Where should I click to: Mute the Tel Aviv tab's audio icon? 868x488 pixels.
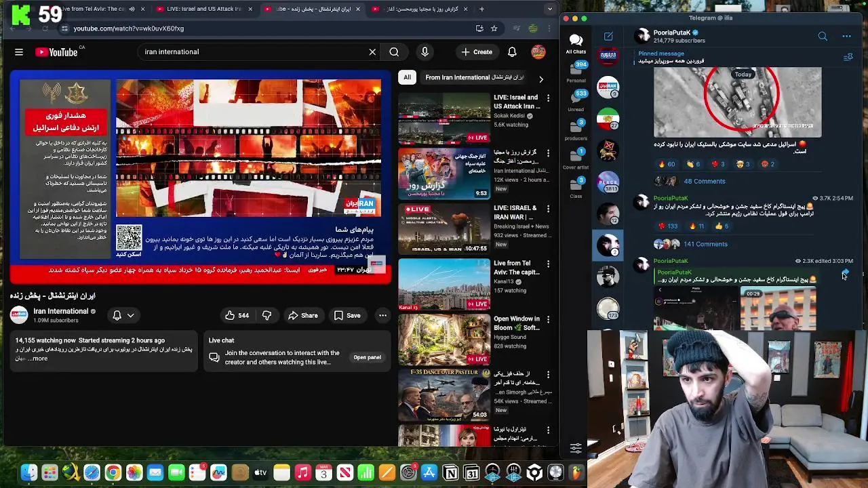coord(132,9)
